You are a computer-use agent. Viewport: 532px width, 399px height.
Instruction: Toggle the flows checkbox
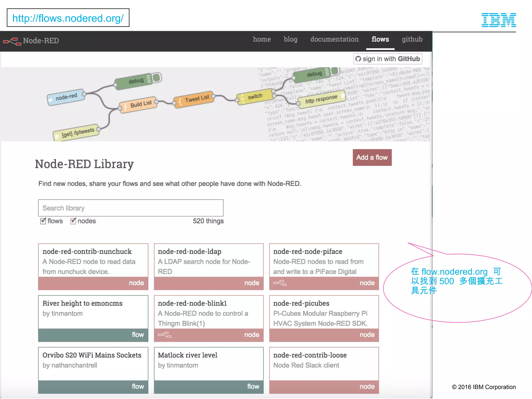click(x=43, y=221)
